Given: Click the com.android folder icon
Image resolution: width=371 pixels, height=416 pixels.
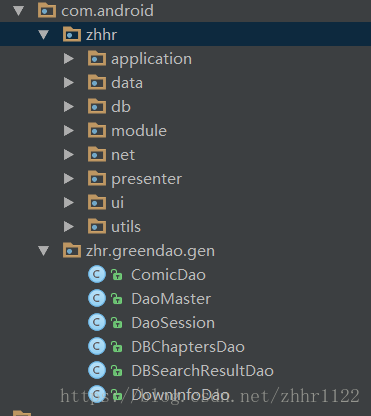Looking at the screenshot, I should pyautogui.click(x=47, y=10).
